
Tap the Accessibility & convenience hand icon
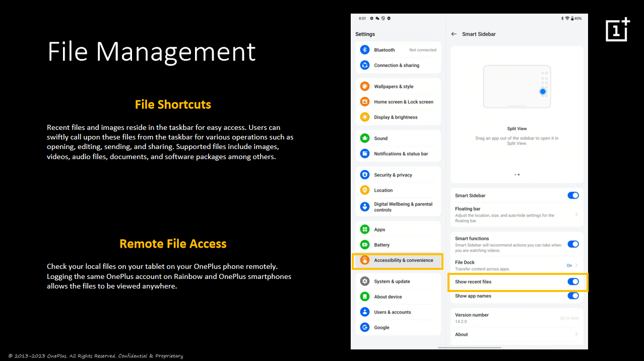pyautogui.click(x=365, y=260)
